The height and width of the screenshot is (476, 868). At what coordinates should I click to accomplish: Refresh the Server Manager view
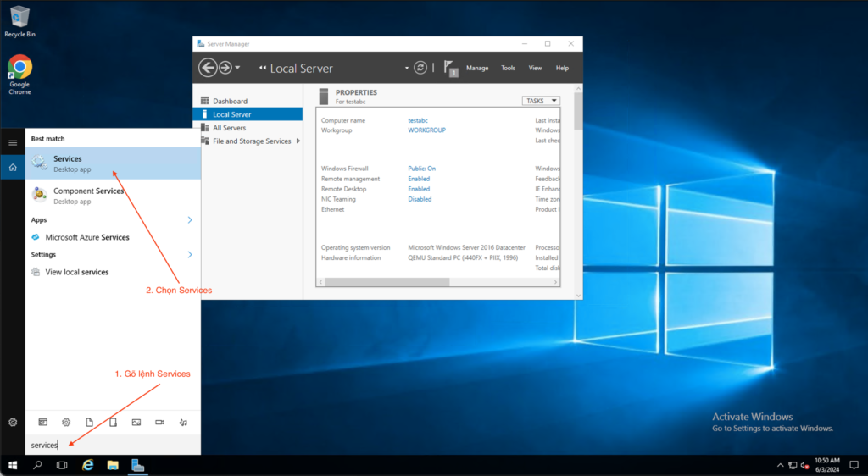click(420, 68)
